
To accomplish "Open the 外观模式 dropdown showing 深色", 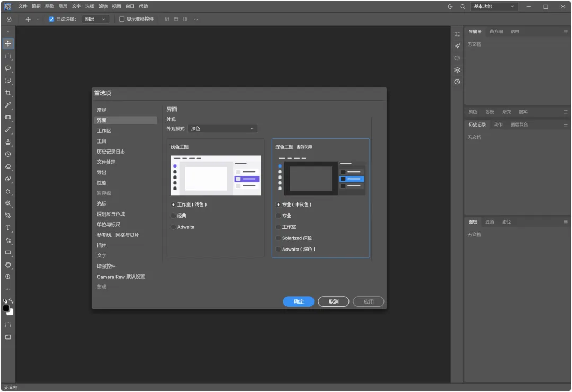I will click(222, 129).
